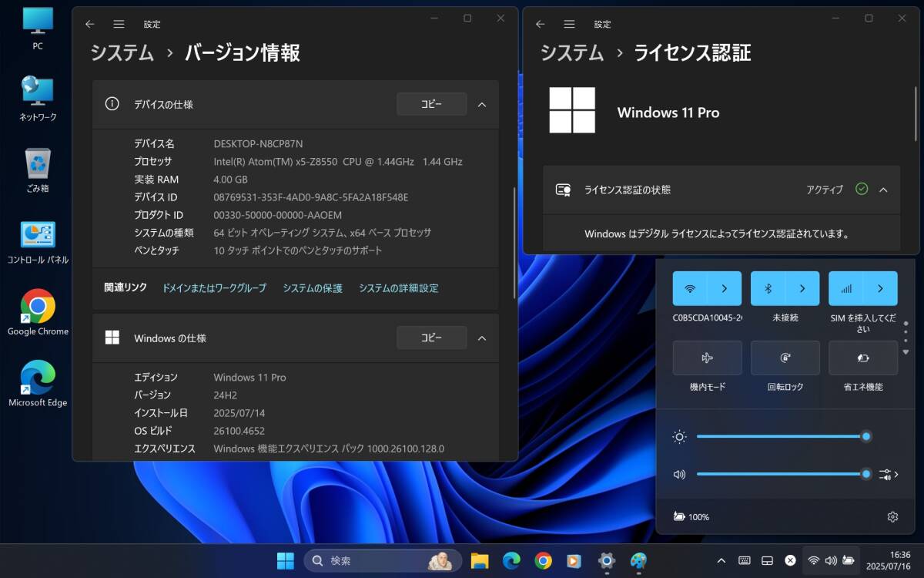Open the media player taskbar icon
Viewport: 924px width, 578px height.
tap(574, 560)
